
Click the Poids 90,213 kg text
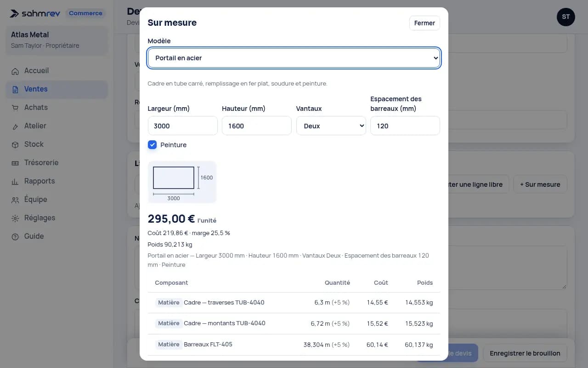pos(170,244)
